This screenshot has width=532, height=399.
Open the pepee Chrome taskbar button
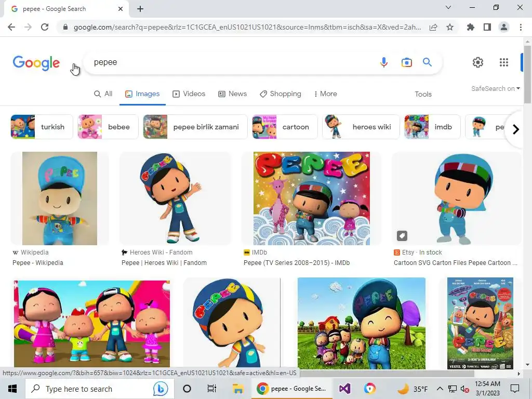[x=291, y=389]
